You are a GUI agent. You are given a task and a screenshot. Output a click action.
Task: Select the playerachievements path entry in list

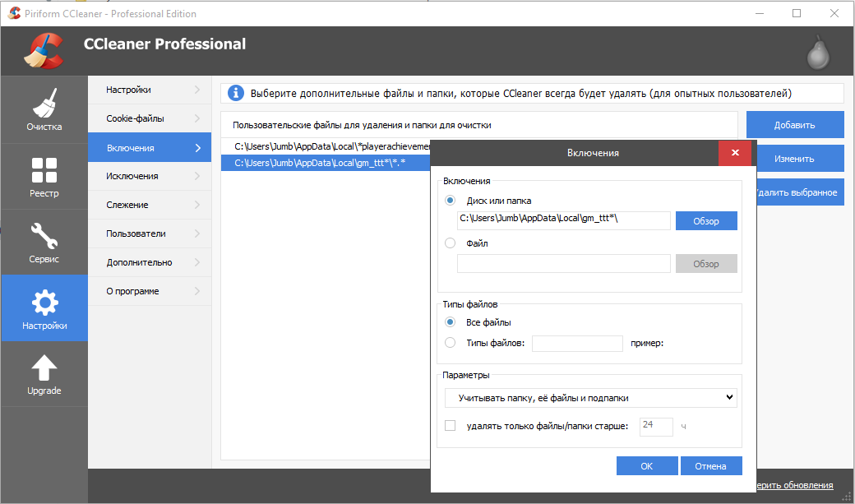click(x=326, y=146)
